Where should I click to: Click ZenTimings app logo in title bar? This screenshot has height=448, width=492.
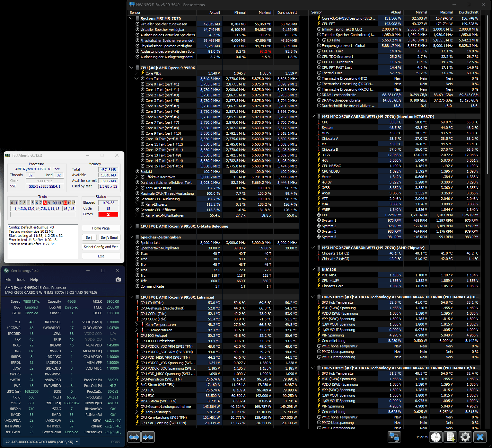pyautogui.click(x=6, y=271)
